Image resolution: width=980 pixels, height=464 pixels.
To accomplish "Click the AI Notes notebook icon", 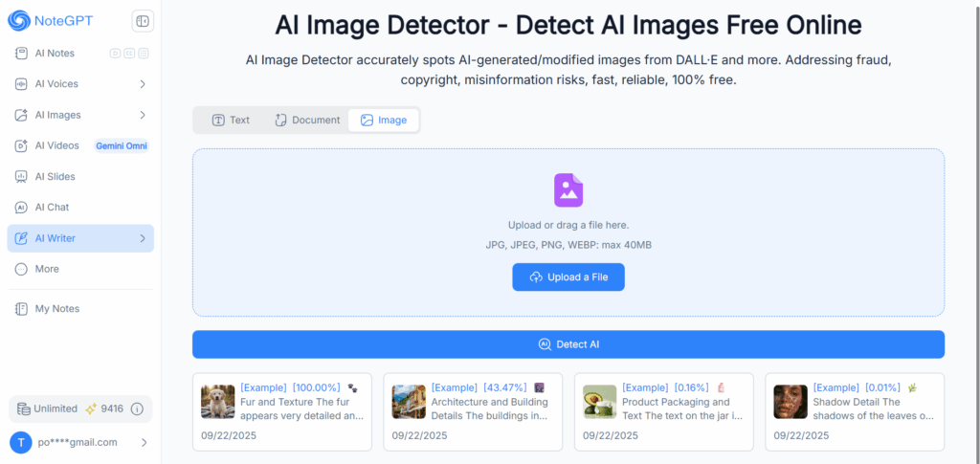I will (21, 53).
